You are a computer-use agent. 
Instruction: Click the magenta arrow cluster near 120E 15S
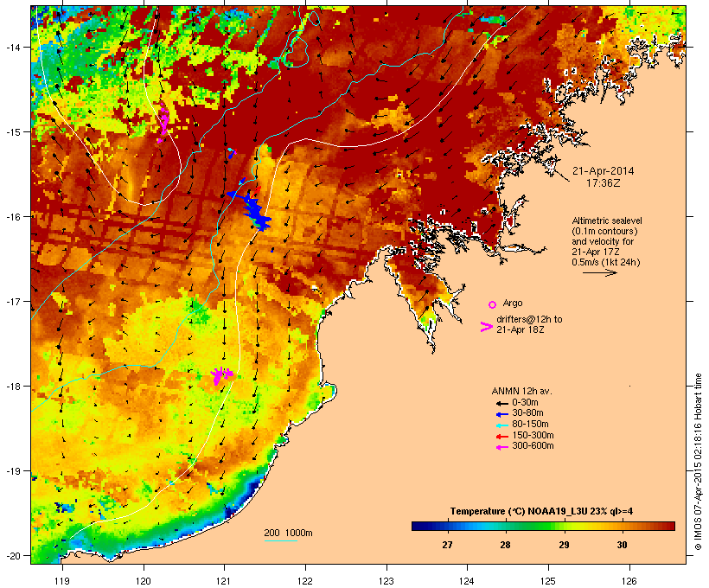coord(163,122)
